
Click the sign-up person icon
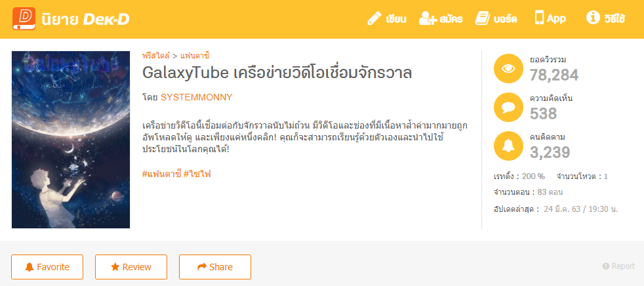pos(428,18)
